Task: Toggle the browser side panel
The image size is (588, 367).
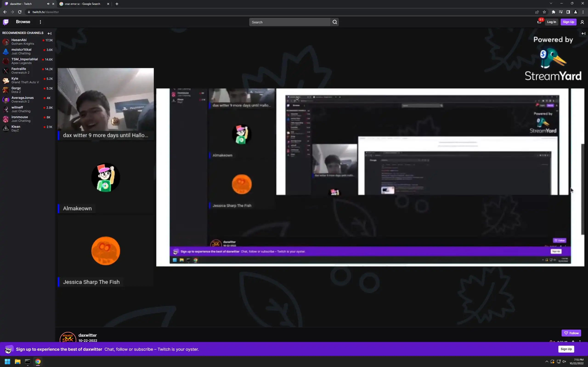Action: (x=568, y=12)
